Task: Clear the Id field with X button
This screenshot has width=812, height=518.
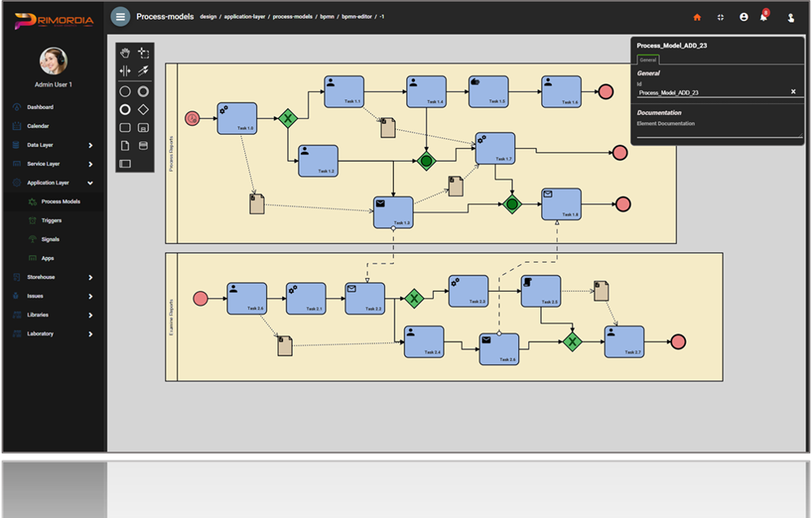Action: click(793, 92)
